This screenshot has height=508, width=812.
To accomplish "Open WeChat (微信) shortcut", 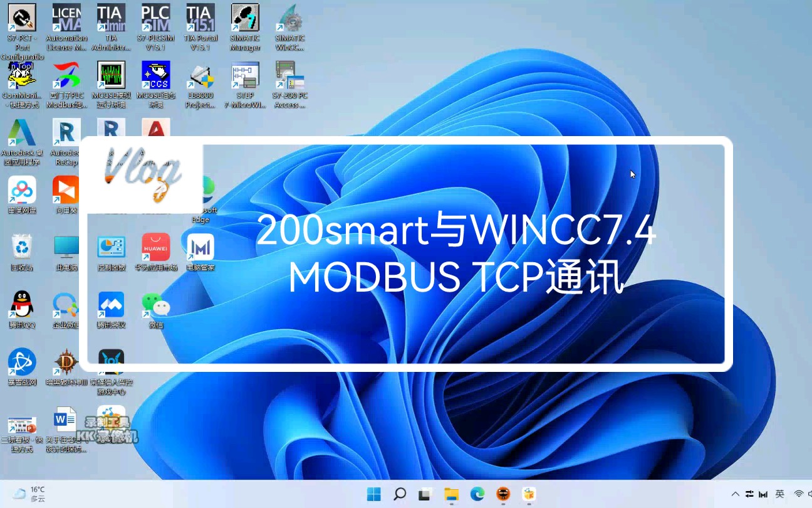I will 156,305.
